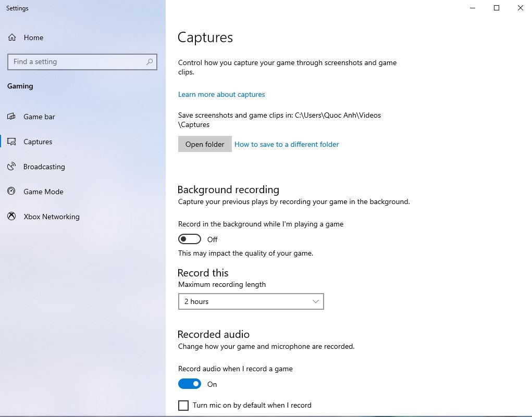Go to Home label in sidebar
Viewport: 532px width, 417px height.
tap(33, 37)
